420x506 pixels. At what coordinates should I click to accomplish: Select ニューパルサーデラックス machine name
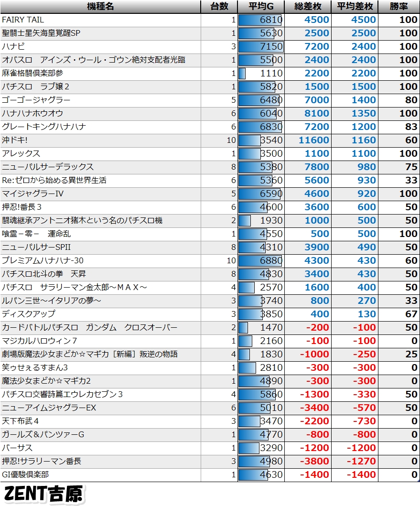coord(48,167)
